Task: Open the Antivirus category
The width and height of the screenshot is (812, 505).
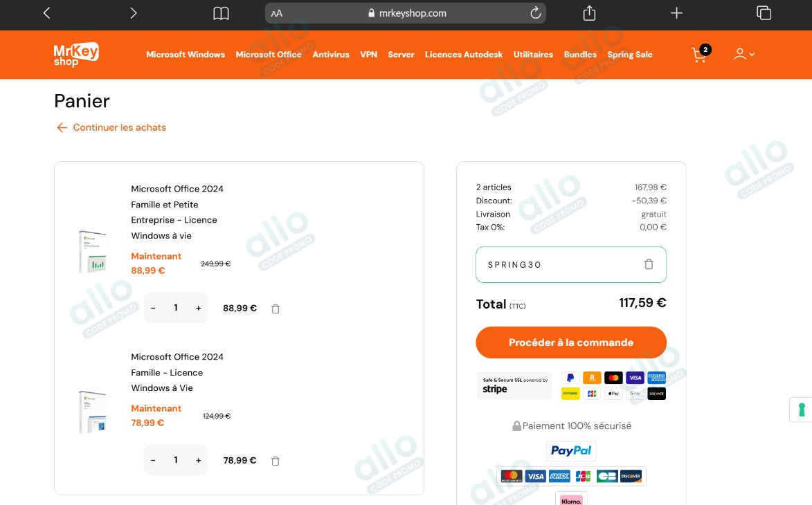Action: pos(331,54)
